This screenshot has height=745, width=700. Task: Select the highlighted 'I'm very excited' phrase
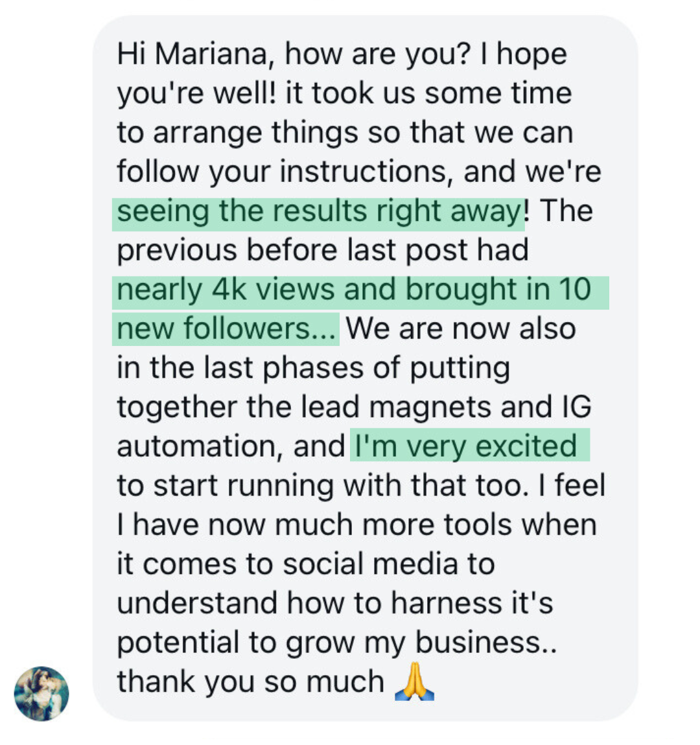tap(470, 446)
